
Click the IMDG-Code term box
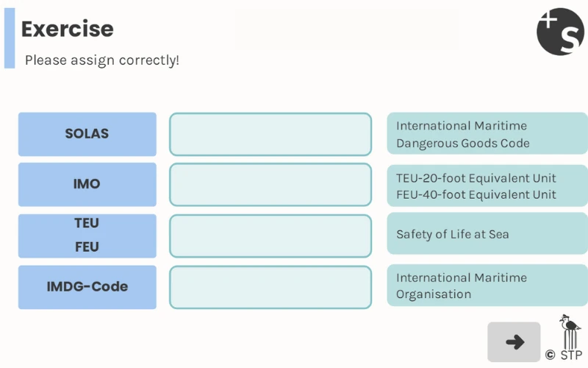pos(87,286)
